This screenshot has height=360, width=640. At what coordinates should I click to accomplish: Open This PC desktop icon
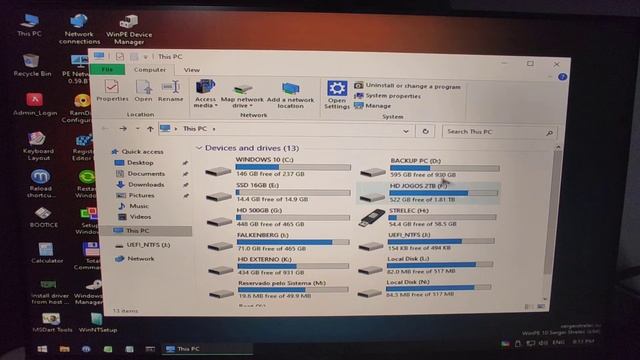point(29,25)
